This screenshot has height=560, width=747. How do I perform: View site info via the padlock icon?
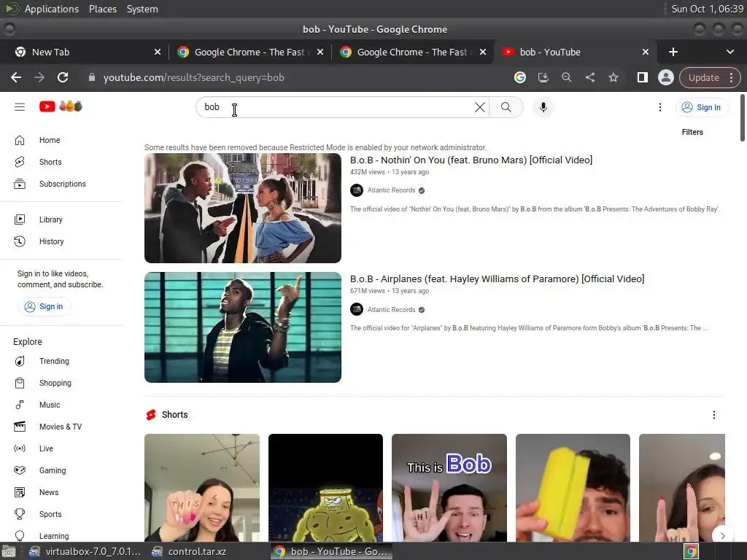pos(92,77)
